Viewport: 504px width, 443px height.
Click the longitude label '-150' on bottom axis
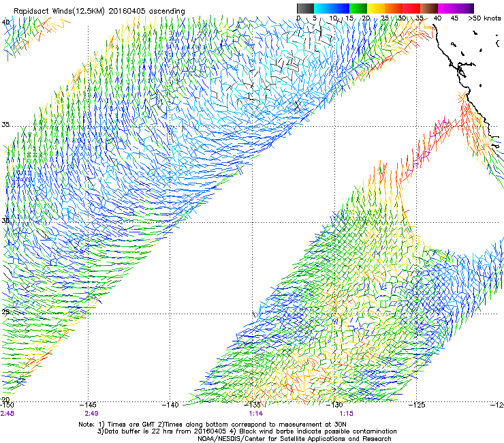coord(7,405)
